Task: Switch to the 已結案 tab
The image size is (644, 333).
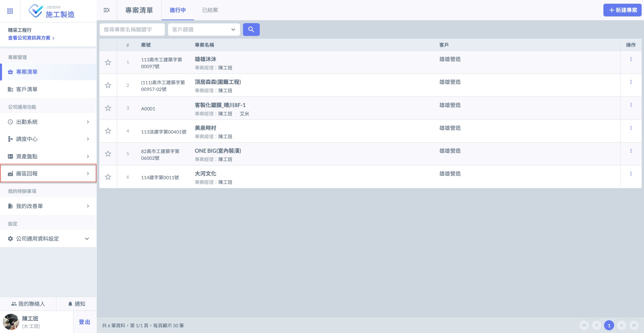Action: point(210,10)
